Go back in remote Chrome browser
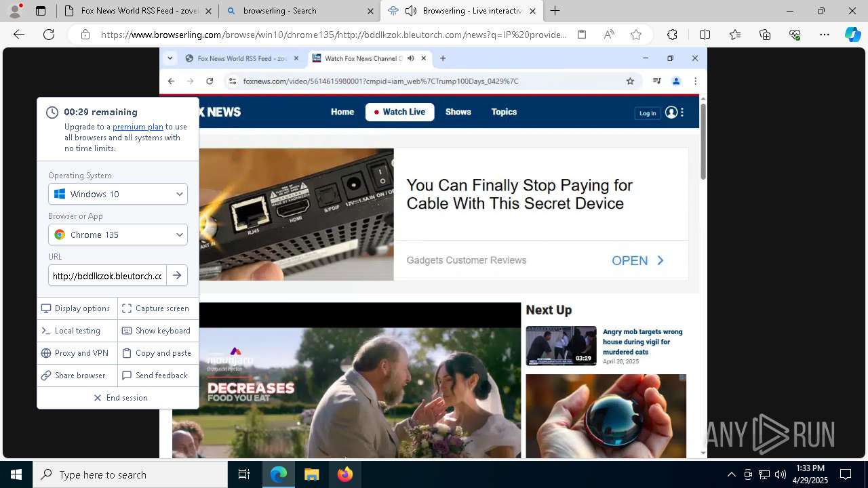 coord(171,81)
